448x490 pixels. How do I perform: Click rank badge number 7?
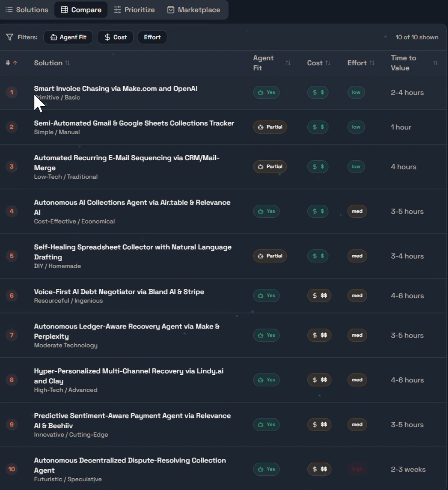pos(12,335)
